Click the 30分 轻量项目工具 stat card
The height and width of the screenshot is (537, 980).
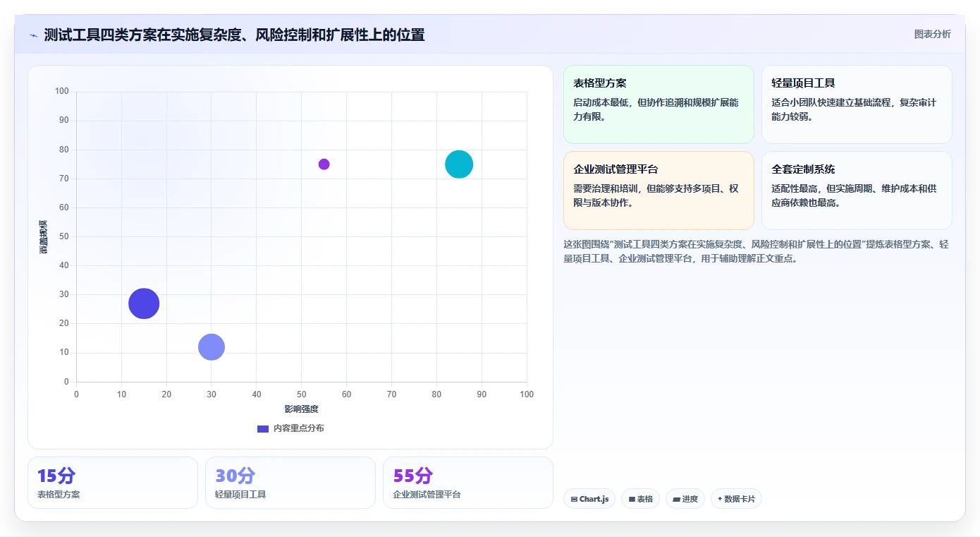coord(290,483)
